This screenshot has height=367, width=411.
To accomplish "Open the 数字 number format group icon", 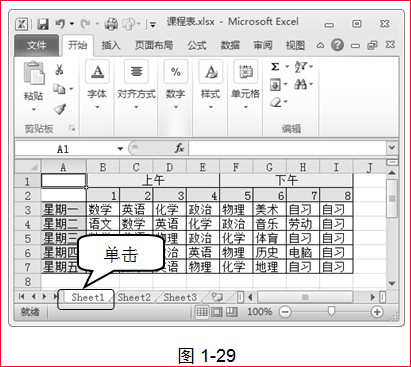I will pos(176,71).
